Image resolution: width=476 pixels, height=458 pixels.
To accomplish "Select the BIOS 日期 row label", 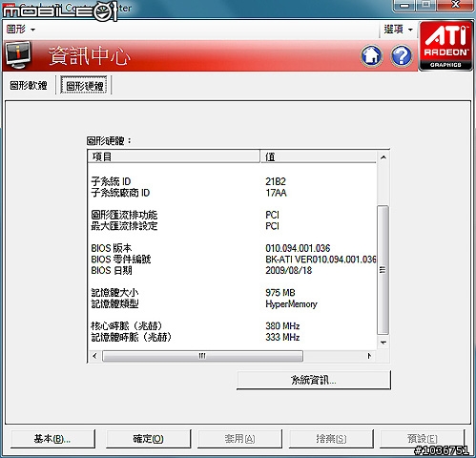I will click(x=112, y=270).
